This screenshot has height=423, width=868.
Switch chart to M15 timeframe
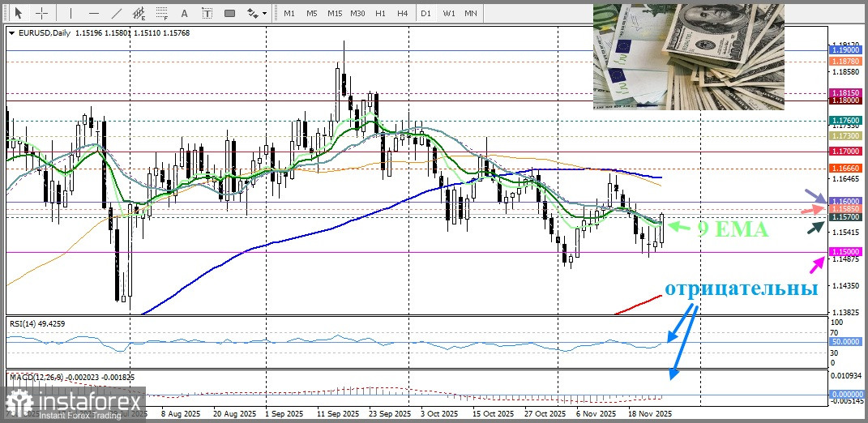coord(335,13)
